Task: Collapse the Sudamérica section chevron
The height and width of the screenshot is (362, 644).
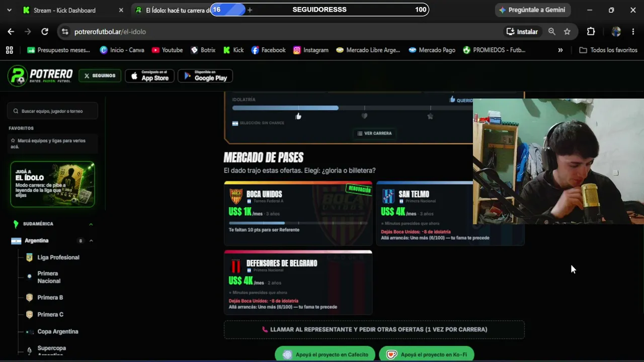Action: (x=91, y=224)
